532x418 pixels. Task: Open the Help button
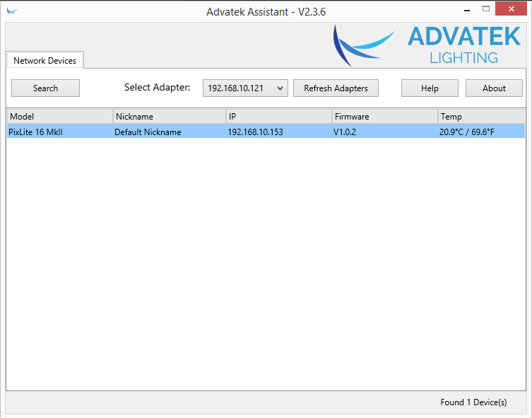[430, 88]
